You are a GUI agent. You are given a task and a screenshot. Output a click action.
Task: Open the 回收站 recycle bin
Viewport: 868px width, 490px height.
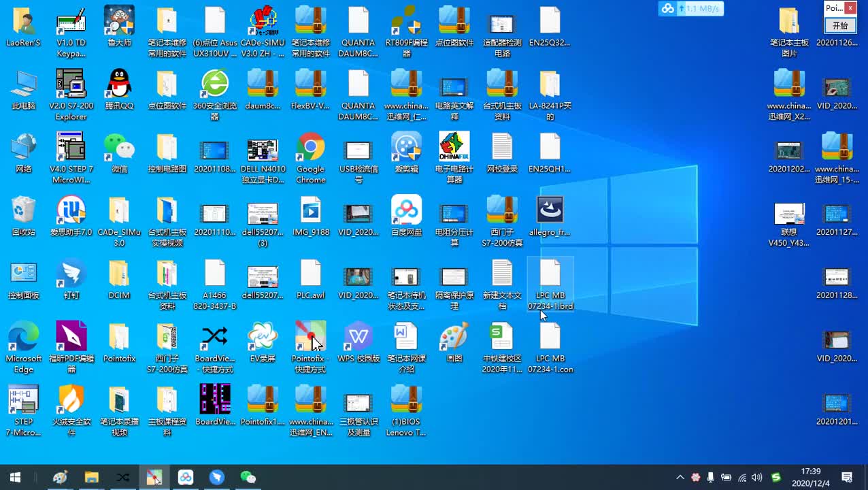click(24, 216)
